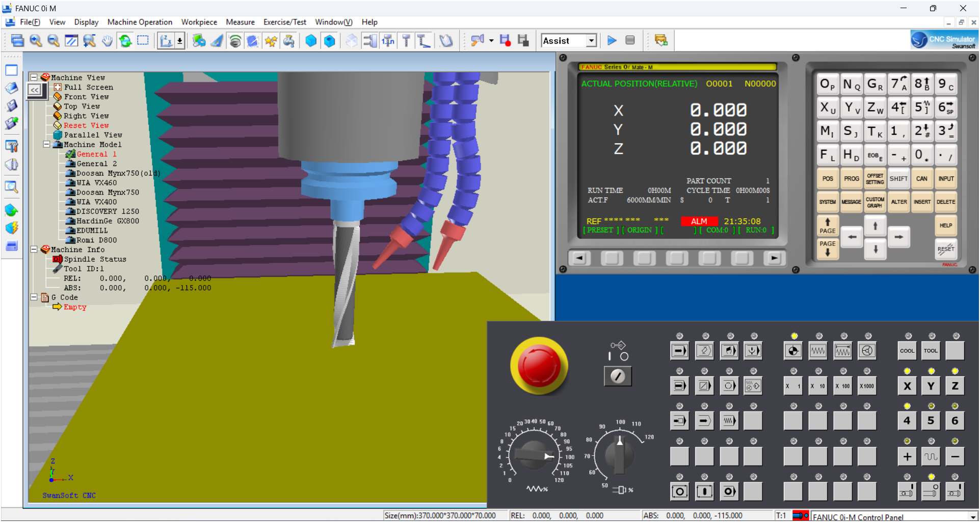Select the X axis button
The image size is (980, 522).
tap(907, 386)
